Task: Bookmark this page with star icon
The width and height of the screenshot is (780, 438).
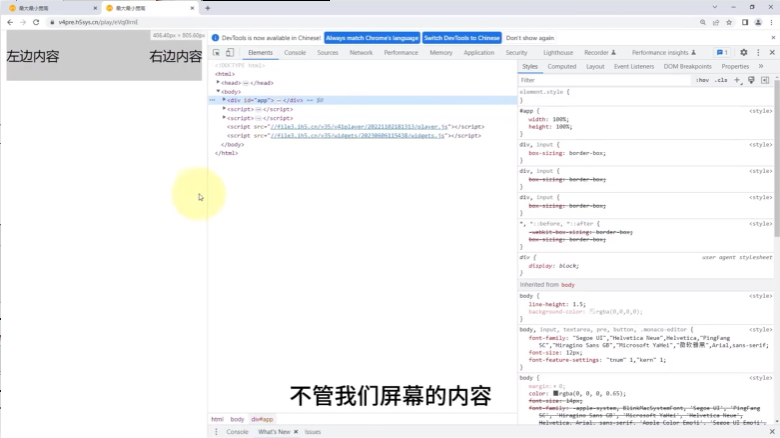Action: pos(729,22)
